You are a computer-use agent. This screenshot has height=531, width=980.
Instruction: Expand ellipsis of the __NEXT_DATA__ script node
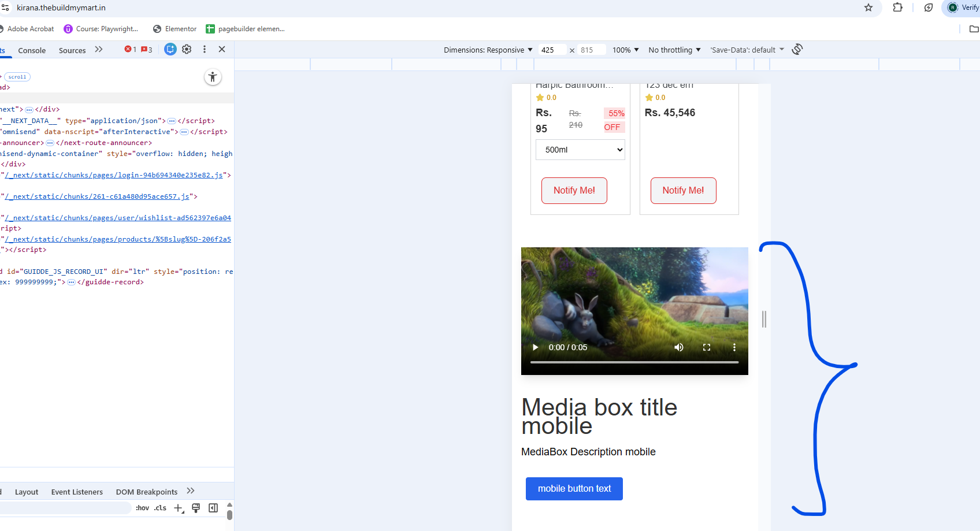click(172, 121)
